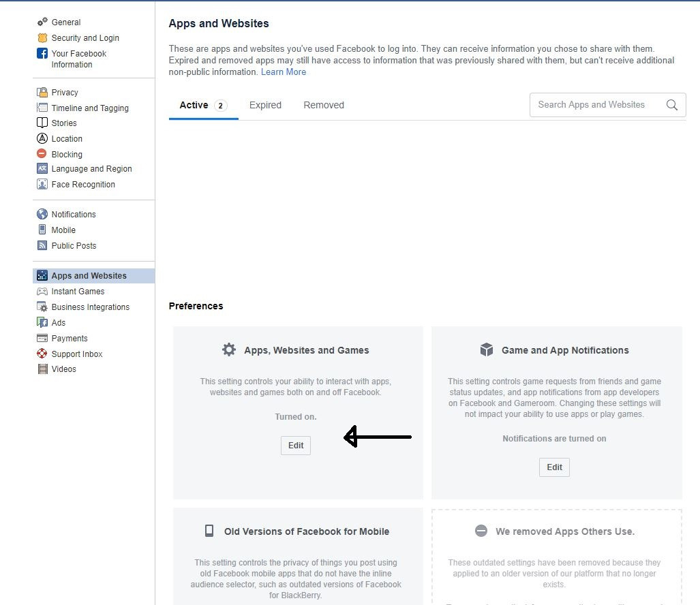Viewport: 700px width, 605px height.
Task: Switch to the Expired tab
Action: pos(265,105)
